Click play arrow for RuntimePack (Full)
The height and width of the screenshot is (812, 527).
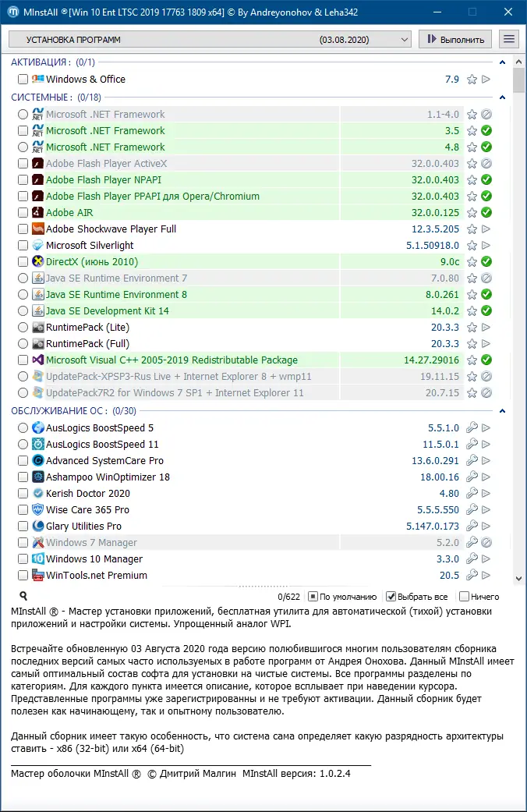486,343
